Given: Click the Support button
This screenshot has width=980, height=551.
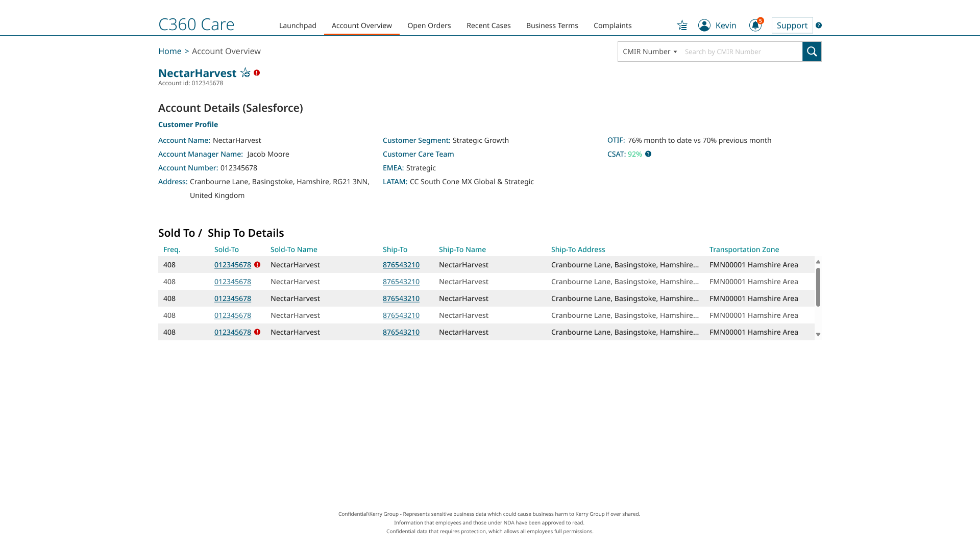Looking at the screenshot, I should 792,25.
